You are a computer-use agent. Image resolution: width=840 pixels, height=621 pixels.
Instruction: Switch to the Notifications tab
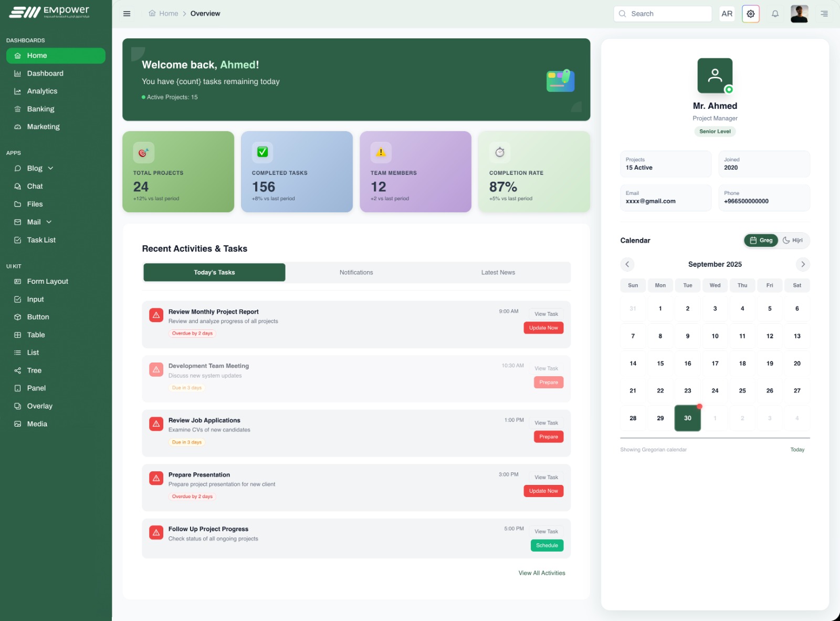[356, 273]
